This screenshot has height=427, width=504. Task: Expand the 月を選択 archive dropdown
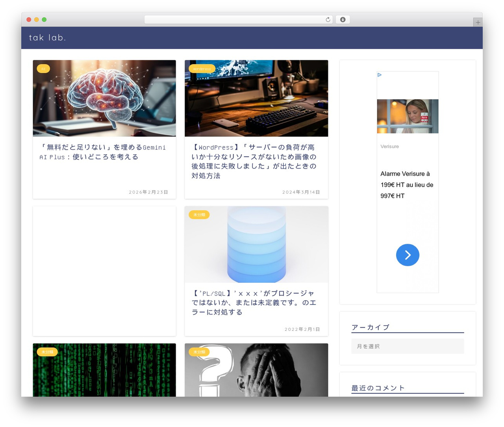tap(408, 346)
